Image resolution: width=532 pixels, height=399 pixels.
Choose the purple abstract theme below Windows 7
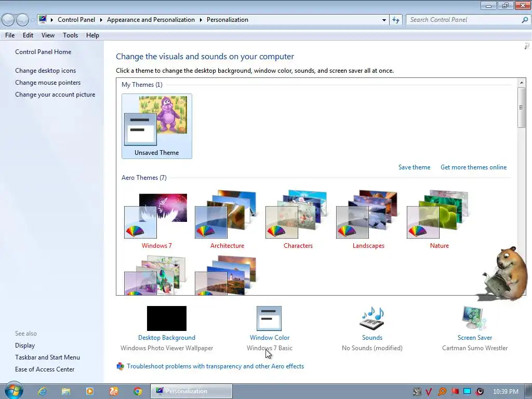[x=155, y=275]
